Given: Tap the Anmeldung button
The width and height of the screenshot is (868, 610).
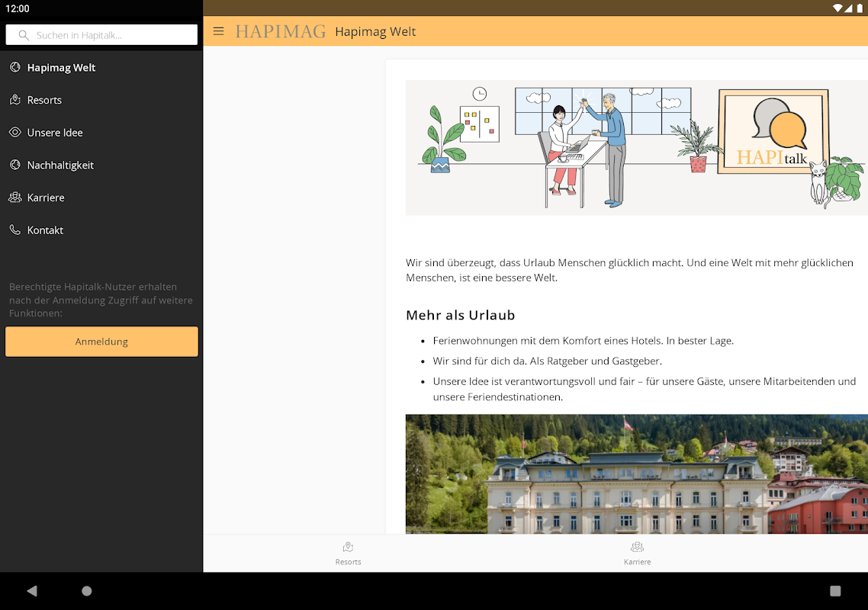Looking at the screenshot, I should click(102, 342).
